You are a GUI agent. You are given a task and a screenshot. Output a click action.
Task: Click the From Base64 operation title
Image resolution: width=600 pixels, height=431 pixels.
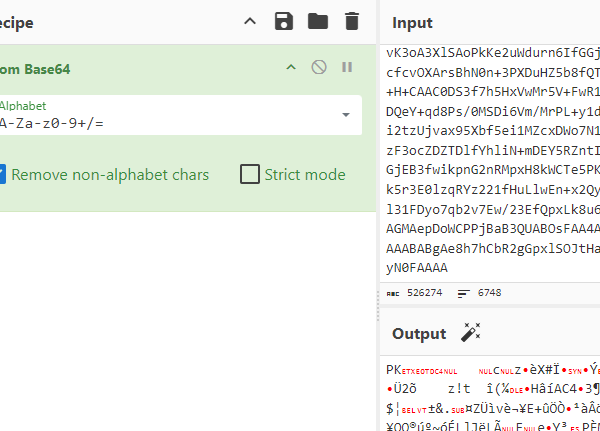coord(35,69)
